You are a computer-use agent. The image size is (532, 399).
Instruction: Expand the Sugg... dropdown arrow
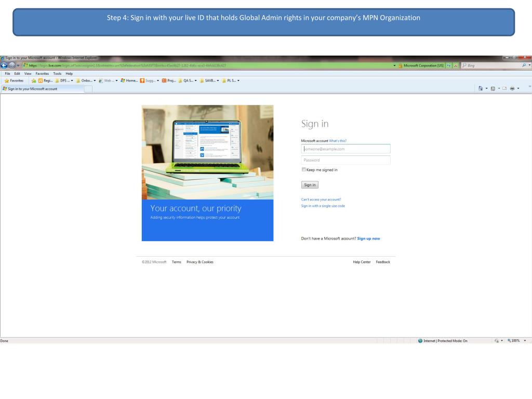coord(158,81)
